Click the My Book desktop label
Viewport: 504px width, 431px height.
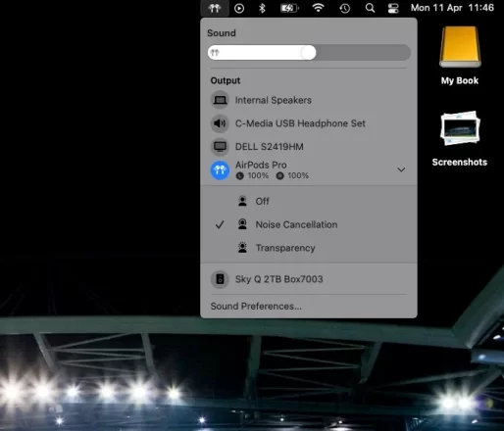tap(460, 80)
